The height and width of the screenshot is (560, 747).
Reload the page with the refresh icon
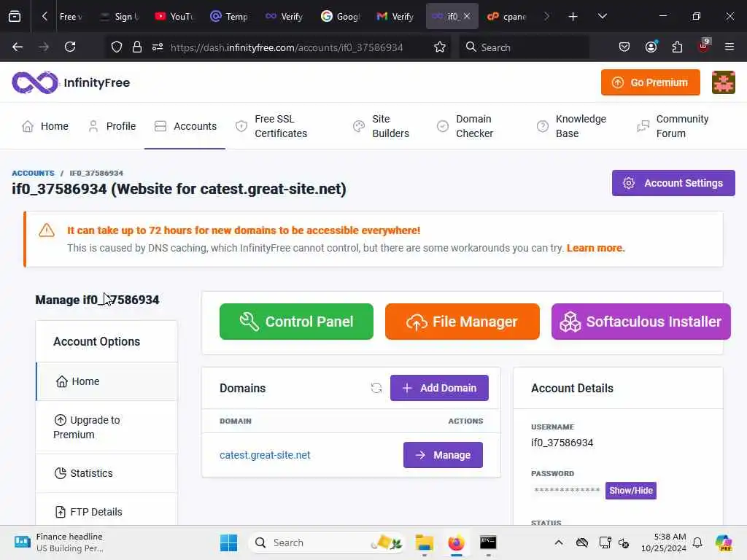coord(70,47)
